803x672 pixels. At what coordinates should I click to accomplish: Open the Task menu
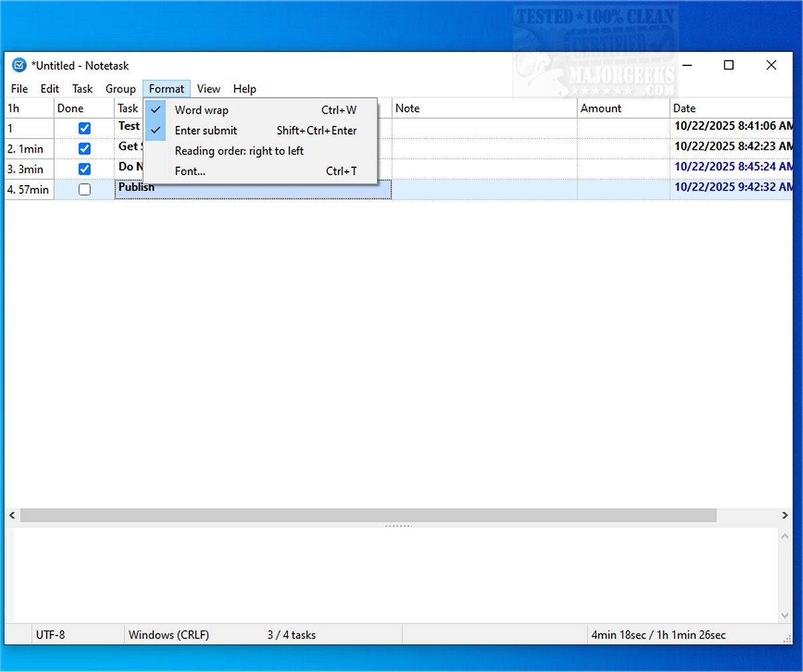click(83, 89)
